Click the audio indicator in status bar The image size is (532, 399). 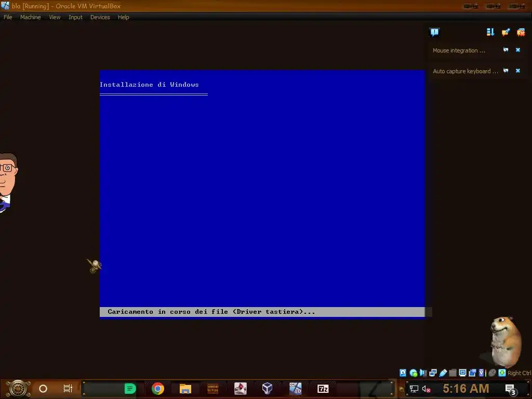(423, 373)
